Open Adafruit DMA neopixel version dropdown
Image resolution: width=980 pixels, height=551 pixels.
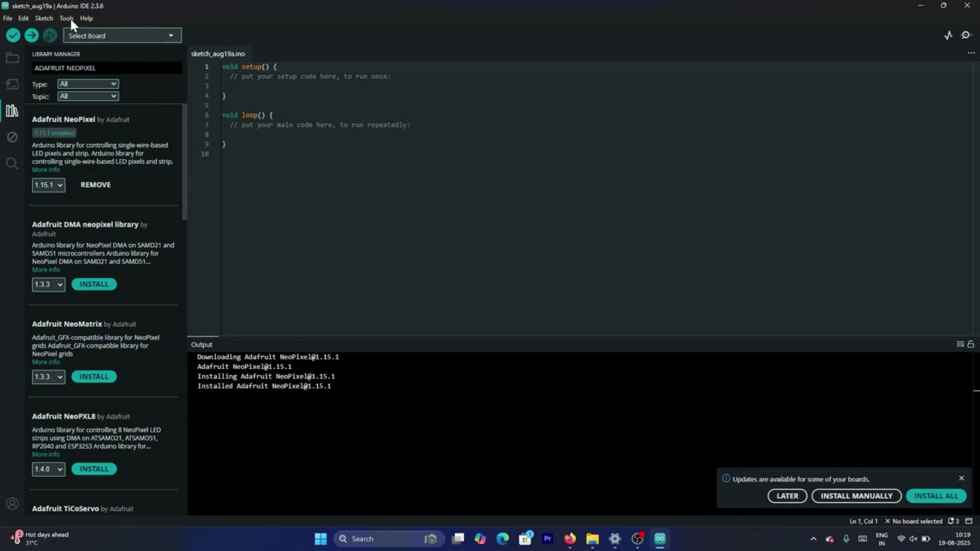[x=49, y=284]
